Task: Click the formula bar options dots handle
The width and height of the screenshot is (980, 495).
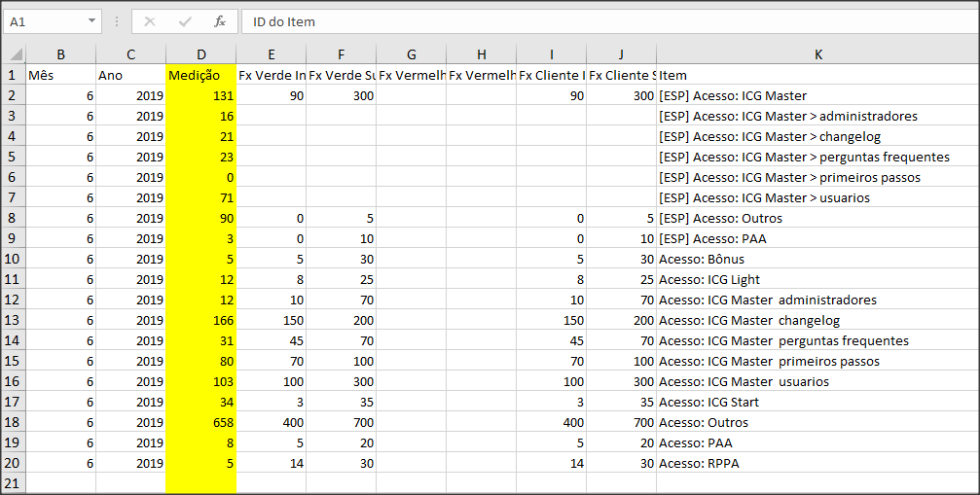Action: coord(116,21)
